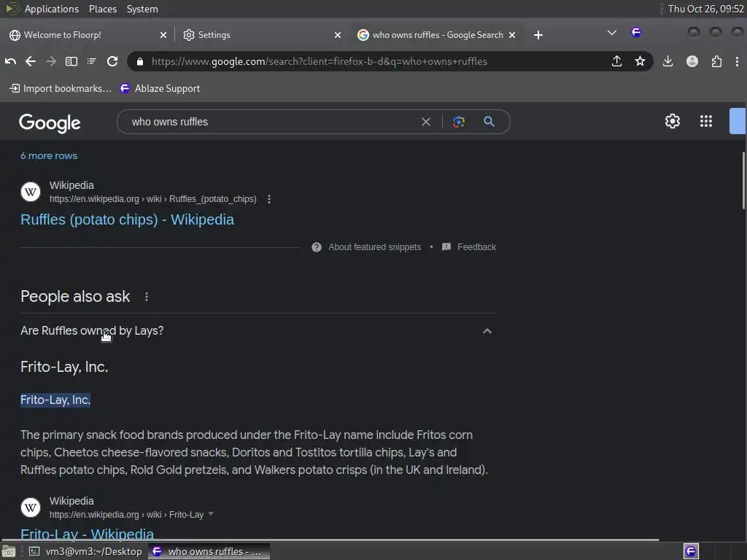Screen dimensions: 747x560
Task: Open the vm3@vm3 Desktop terminal in the bottom panel
Action: [x=85, y=551]
